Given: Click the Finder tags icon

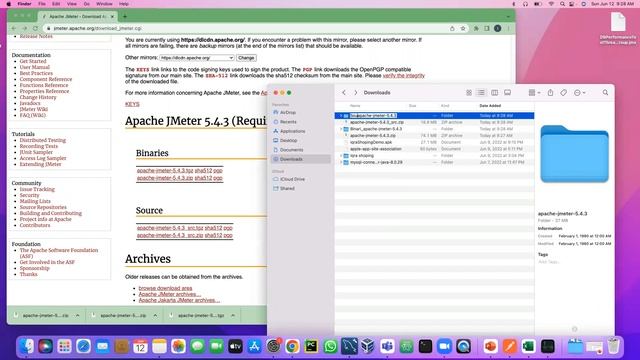Looking at the screenshot, I should tap(564, 93).
